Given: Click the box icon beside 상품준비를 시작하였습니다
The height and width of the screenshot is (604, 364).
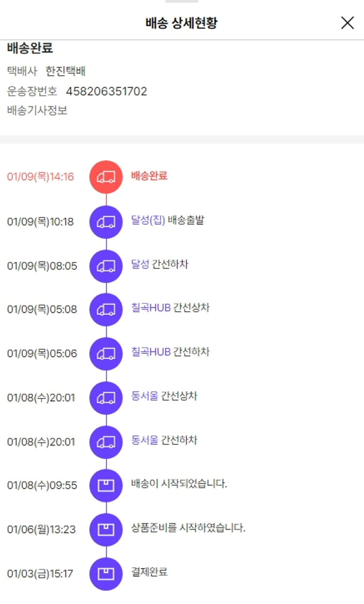Looking at the screenshot, I should coord(106,529).
